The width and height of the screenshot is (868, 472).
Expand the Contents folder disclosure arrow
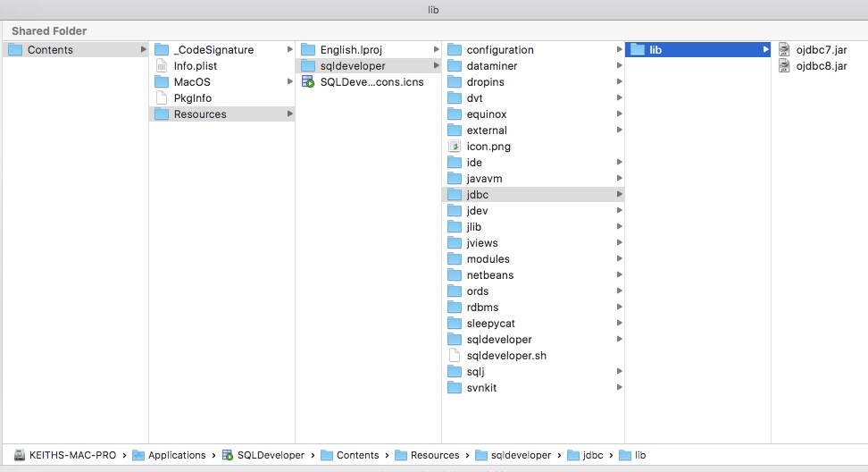pyautogui.click(x=144, y=49)
